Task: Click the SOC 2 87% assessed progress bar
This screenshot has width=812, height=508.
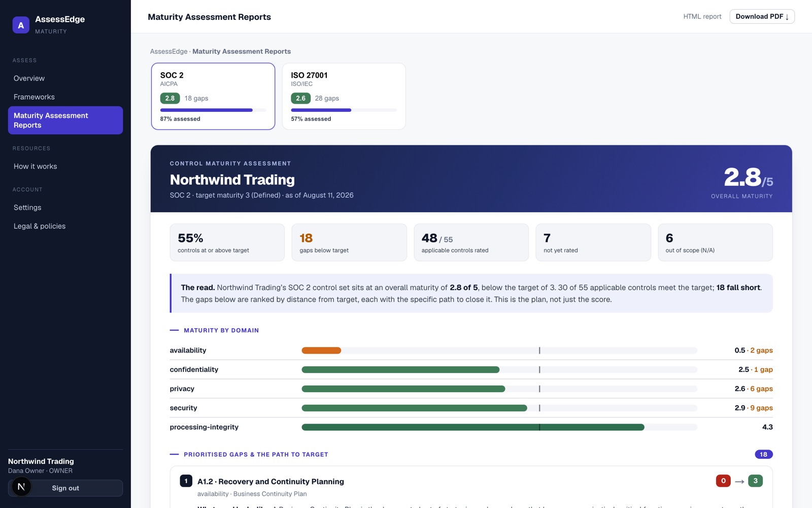Action: tap(213, 110)
